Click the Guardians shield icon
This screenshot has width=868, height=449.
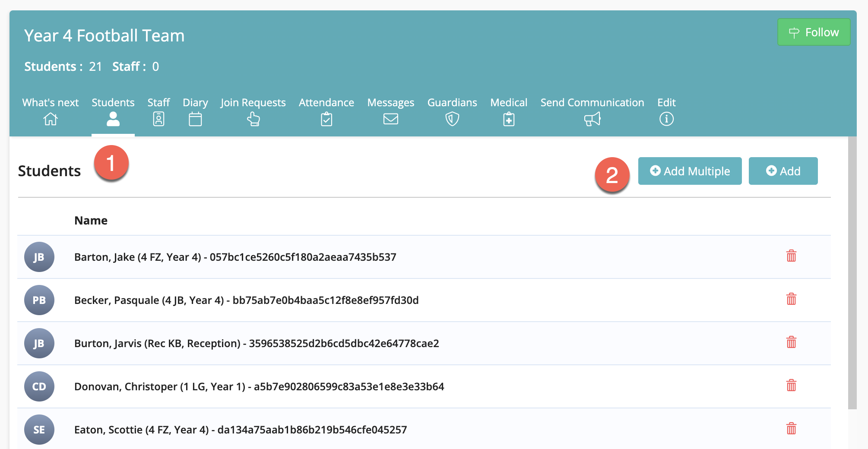coord(452,119)
